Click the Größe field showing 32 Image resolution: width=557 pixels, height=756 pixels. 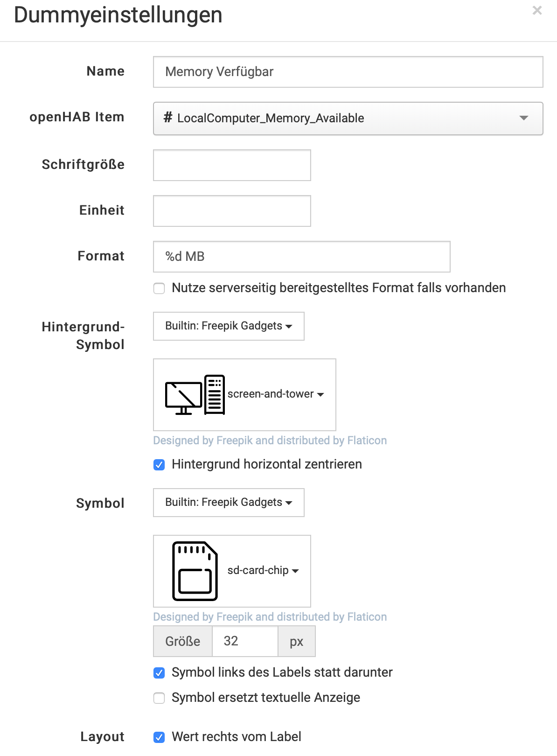pos(245,641)
